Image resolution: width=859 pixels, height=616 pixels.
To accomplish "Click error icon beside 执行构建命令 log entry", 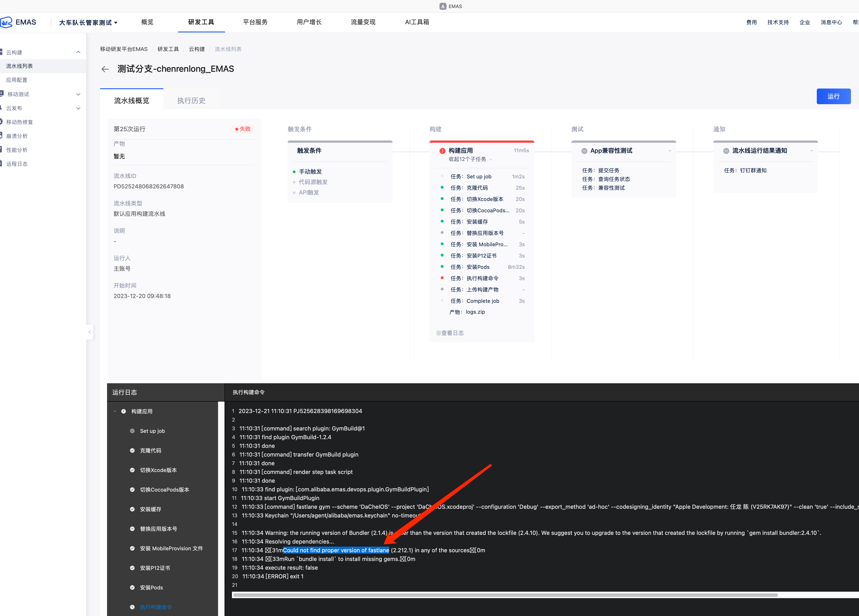I will point(132,607).
